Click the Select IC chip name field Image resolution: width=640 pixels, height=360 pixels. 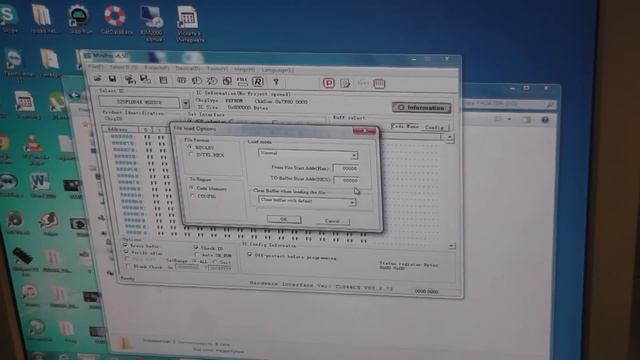139,102
